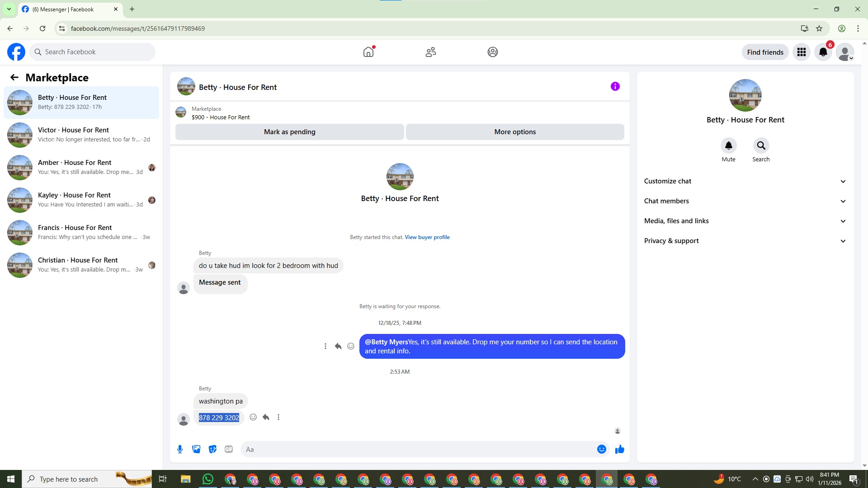Open the Chrome menu

858,28
